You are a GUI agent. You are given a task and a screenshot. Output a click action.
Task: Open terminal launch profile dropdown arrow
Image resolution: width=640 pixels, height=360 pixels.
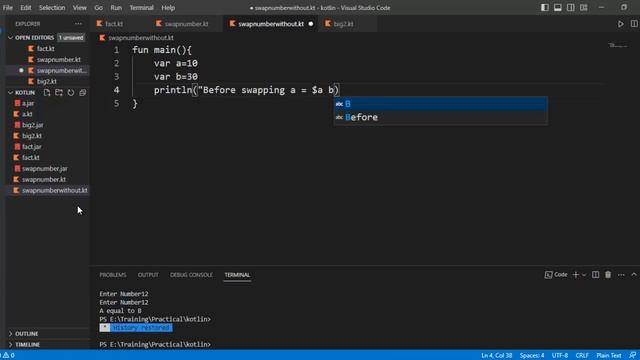tap(584, 275)
